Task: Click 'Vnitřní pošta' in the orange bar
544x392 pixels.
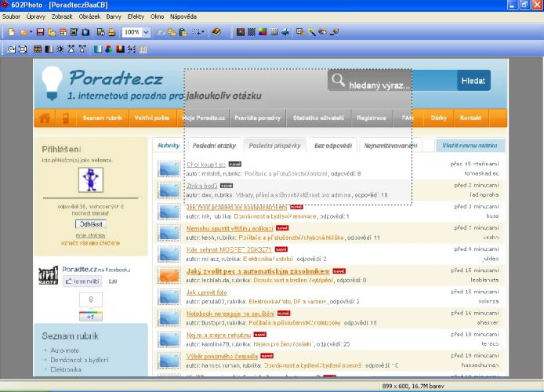Action: (152, 118)
